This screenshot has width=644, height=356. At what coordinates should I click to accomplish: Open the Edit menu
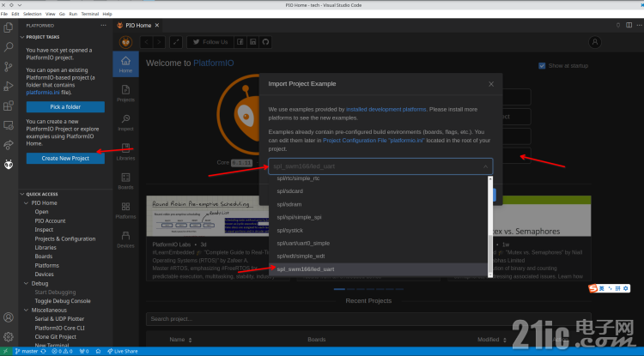point(15,14)
